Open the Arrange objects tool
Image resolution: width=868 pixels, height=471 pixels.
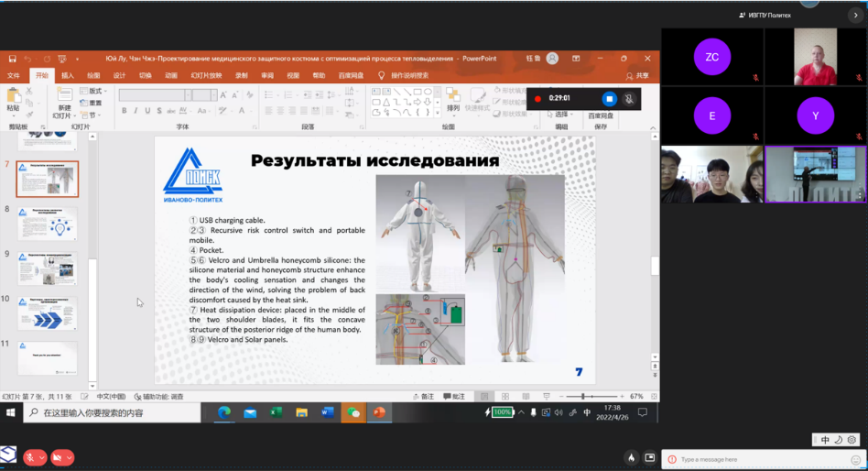[x=452, y=99]
